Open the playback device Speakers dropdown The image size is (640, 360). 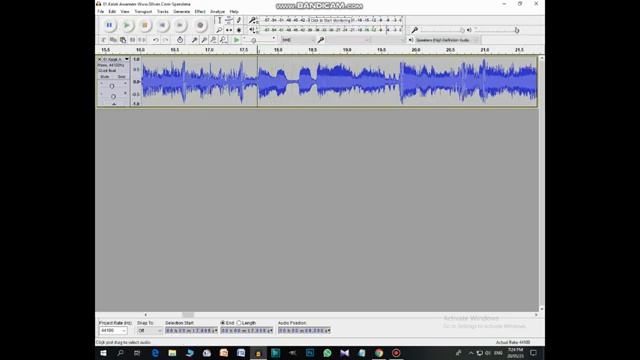[x=447, y=40]
